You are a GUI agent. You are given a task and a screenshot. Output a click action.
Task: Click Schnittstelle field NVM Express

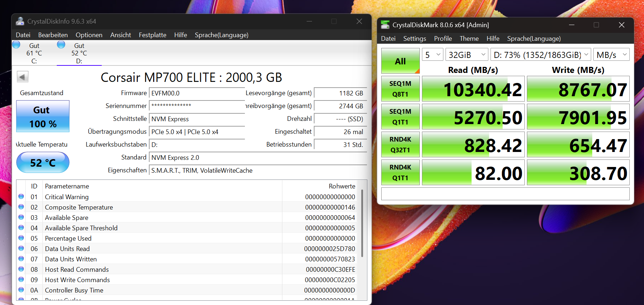(x=197, y=119)
